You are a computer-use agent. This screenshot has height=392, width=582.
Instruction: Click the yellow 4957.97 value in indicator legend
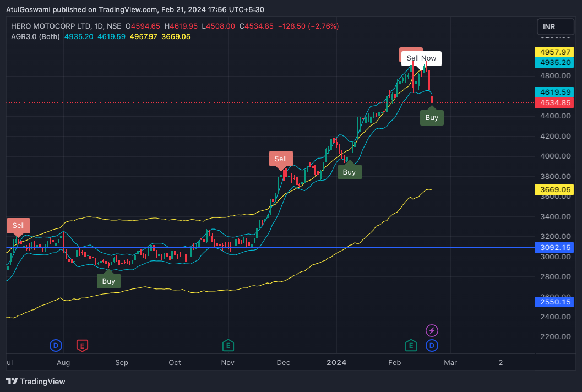click(143, 36)
